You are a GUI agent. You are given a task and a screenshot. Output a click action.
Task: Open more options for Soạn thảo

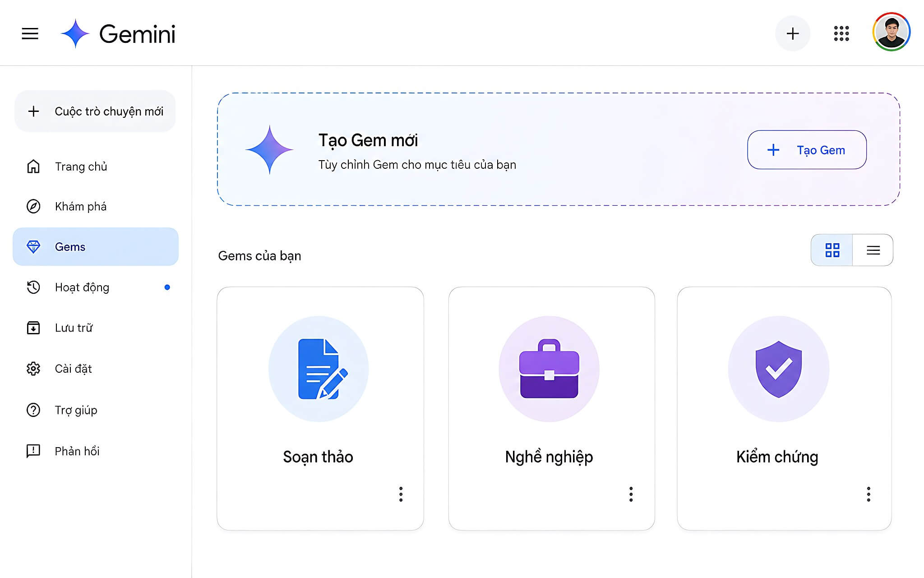(x=401, y=494)
